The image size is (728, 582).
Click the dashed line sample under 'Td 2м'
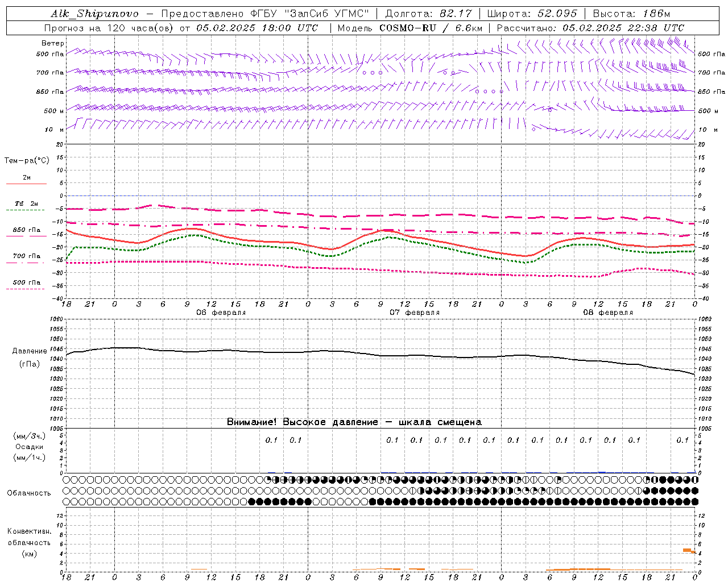point(25,210)
